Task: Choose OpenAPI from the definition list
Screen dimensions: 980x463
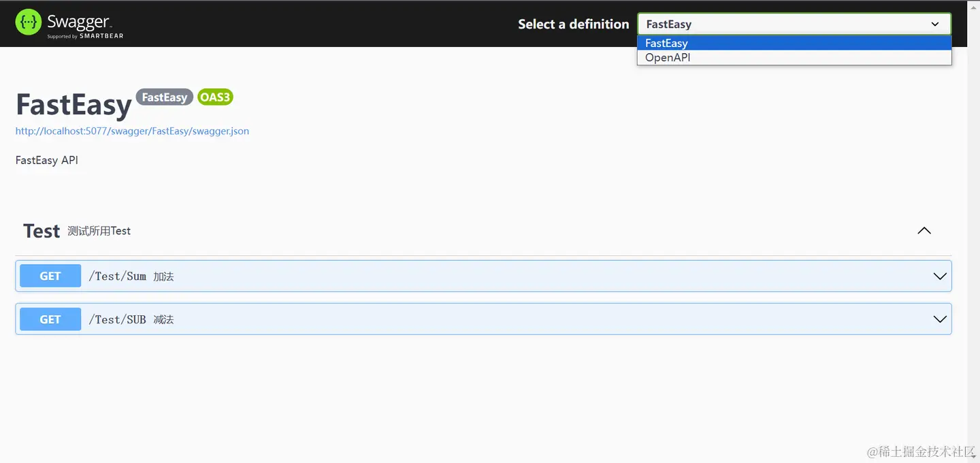Action: click(668, 58)
